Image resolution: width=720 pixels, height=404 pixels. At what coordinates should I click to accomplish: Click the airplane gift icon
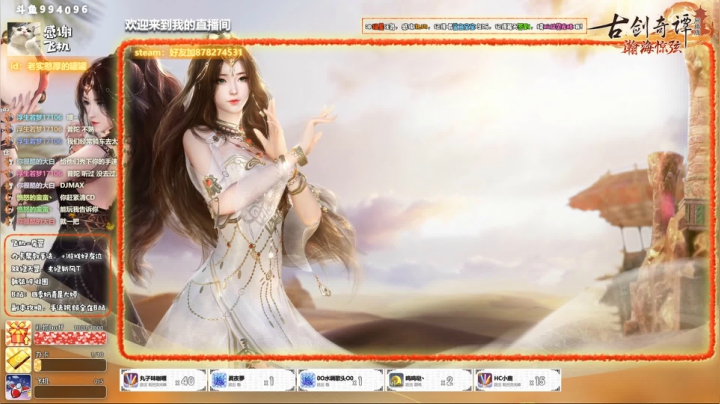pyautogui.click(x=18, y=387)
